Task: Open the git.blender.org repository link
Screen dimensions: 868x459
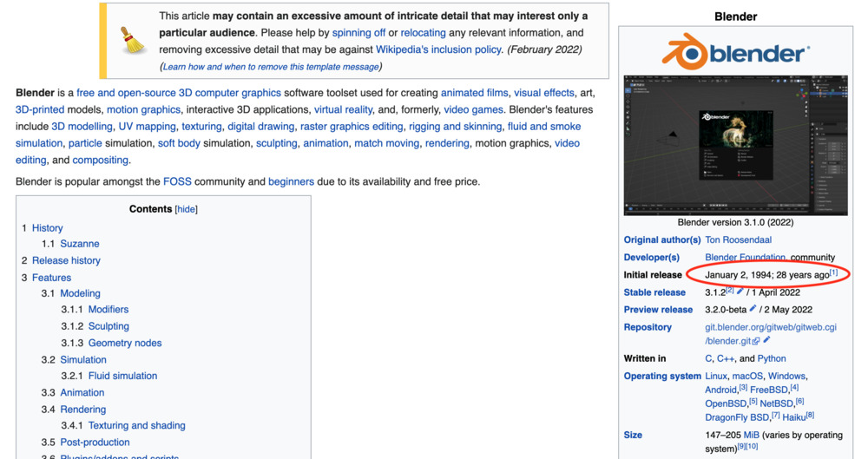Action: pyautogui.click(x=770, y=327)
